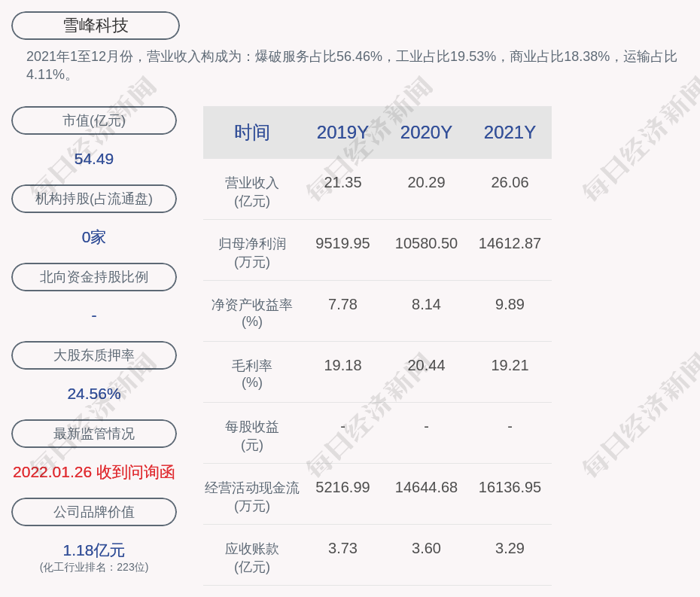This screenshot has height=597, width=700.
Task: Click the 大股东质押率 label pill
Action: pos(94,355)
